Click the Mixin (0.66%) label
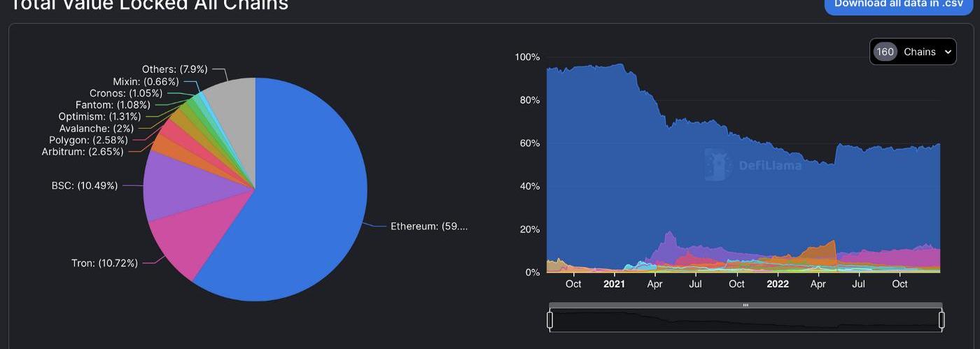This screenshot has width=980, height=349. pyautogui.click(x=146, y=81)
